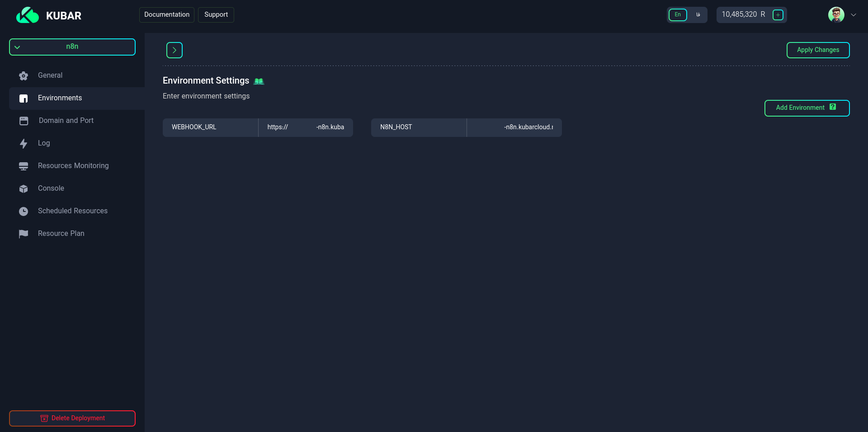This screenshot has width=868, height=432.
Task: Click the trash icon in Delete Deployment
Action: tap(44, 418)
